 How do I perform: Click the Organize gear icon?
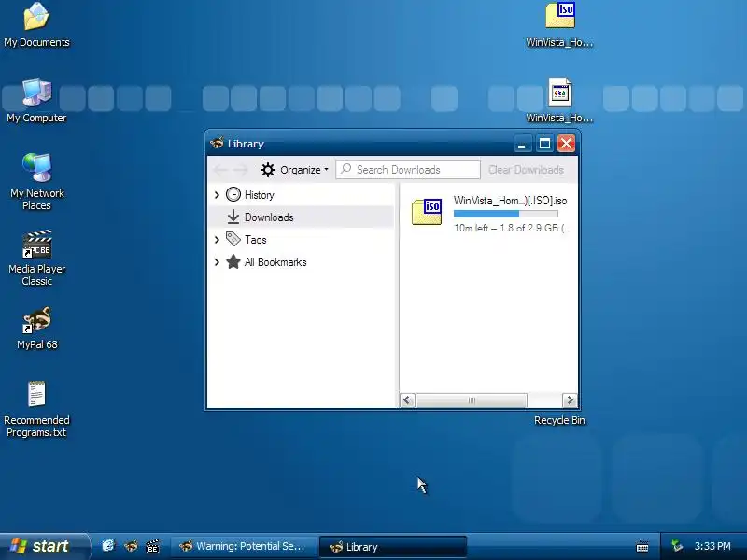tap(268, 170)
